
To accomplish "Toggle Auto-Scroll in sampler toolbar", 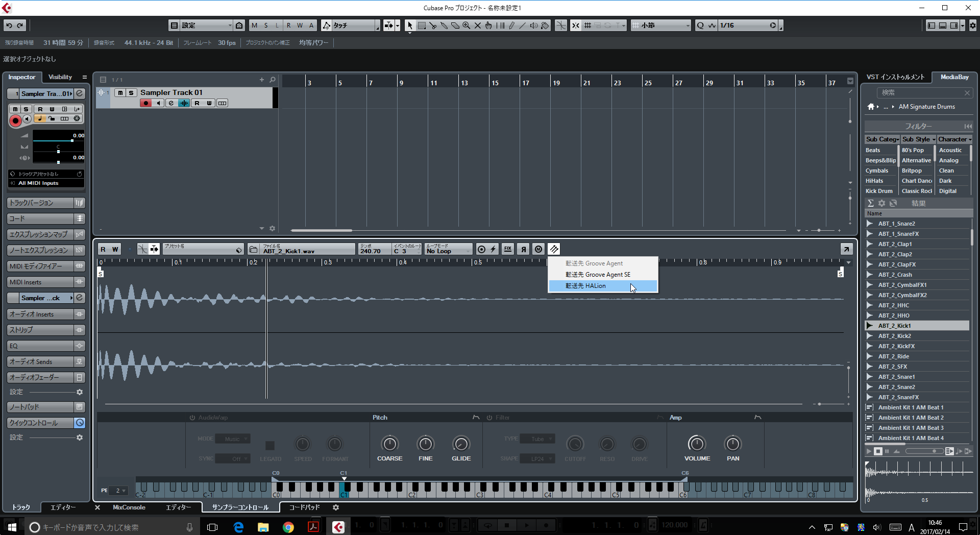I will coord(154,249).
